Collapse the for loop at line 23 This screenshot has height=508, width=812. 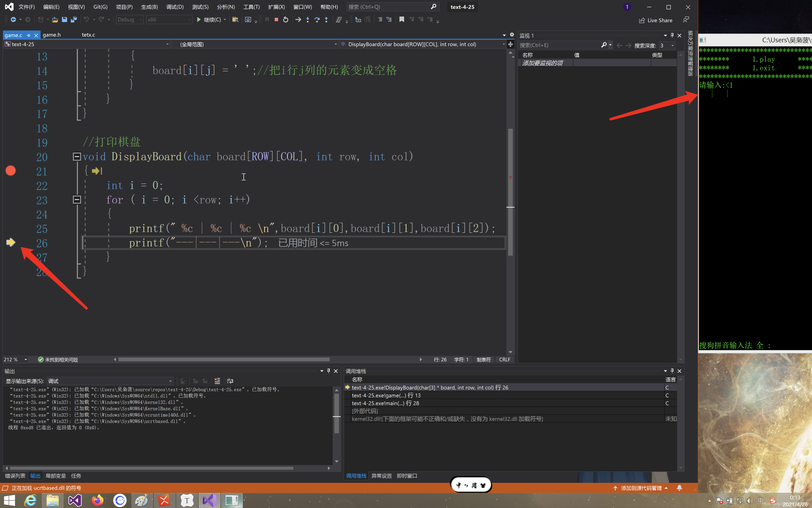[77, 200]
